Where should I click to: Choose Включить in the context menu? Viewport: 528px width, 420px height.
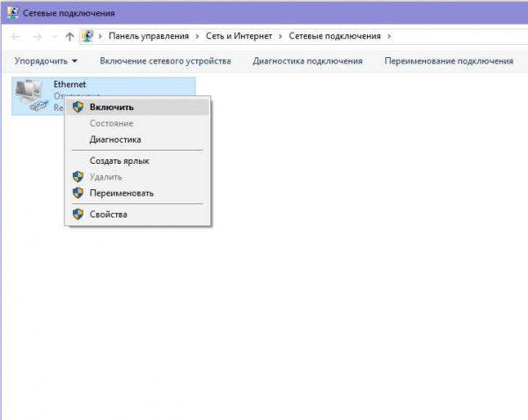tap(137, 107)
